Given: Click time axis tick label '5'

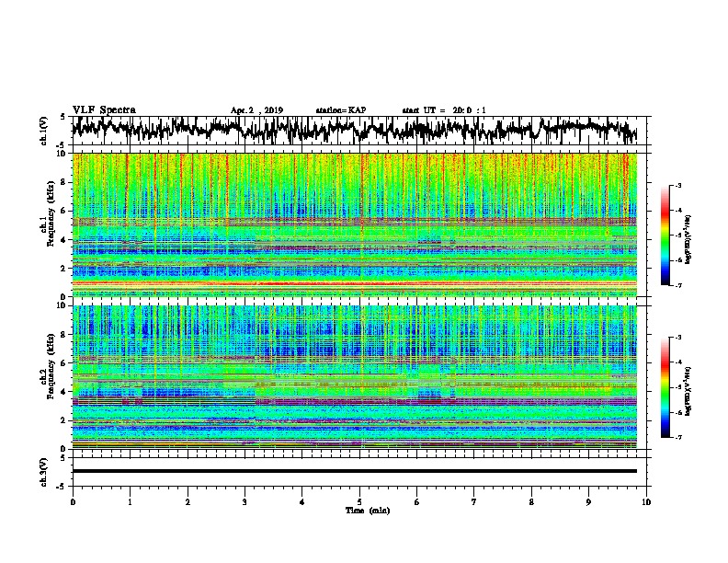Looking at the screenshot, I should tap(359, 502).
